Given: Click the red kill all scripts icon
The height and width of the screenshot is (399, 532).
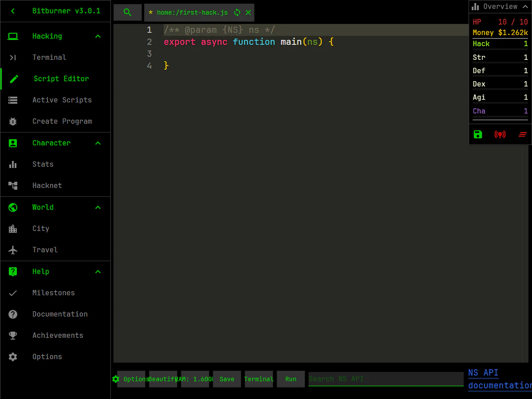Looking at the screenshot, I should pos(500,134).
